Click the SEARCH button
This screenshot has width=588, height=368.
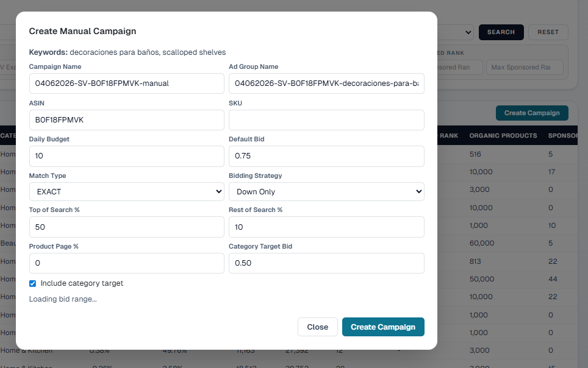pos(501,32)
